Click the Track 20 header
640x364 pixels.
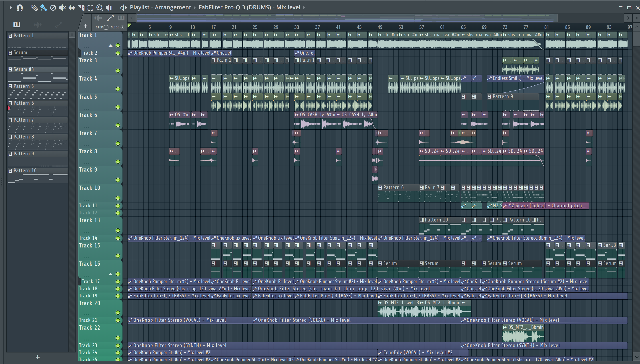[x=100, y=308]
